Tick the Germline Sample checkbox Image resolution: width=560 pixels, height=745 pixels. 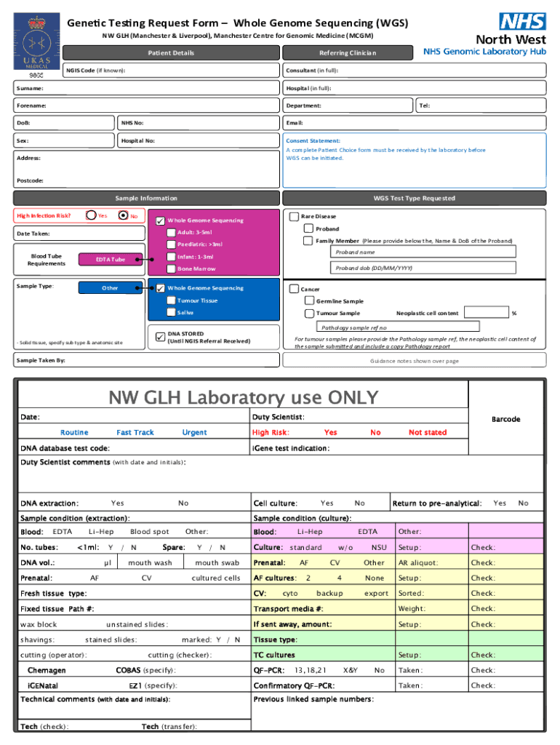[309, 301]
